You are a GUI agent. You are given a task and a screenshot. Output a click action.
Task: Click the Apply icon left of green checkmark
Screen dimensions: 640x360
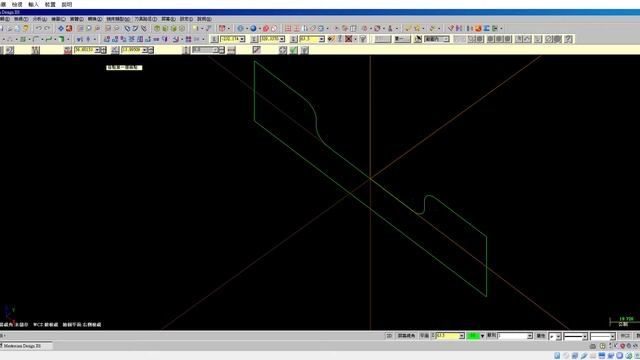tap(283, 50)
